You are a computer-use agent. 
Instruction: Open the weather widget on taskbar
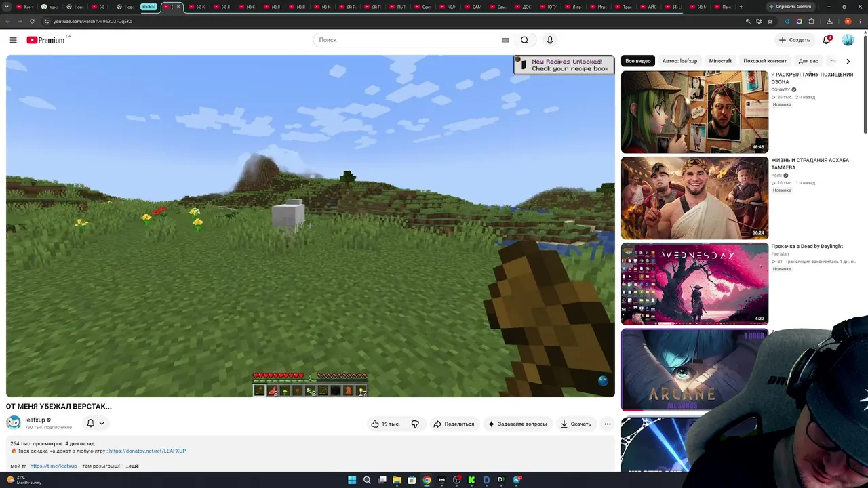[x=24, y=480]
